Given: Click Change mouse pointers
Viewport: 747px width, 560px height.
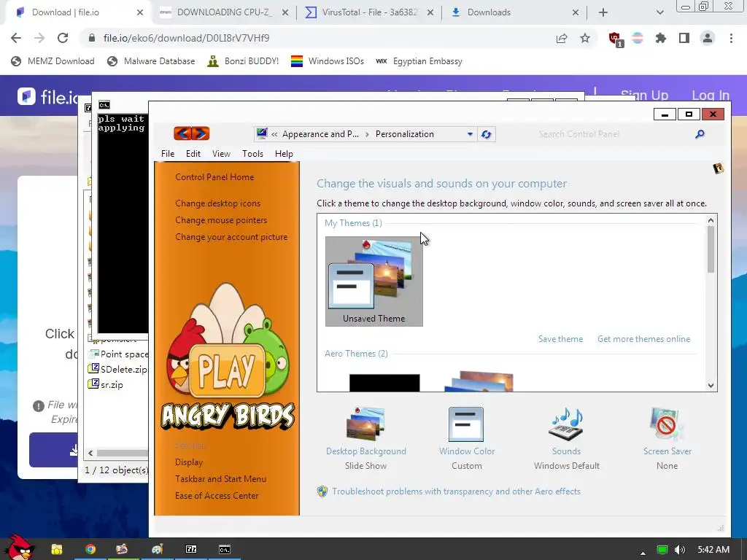Looking at the screenshot, I should 221,220.
